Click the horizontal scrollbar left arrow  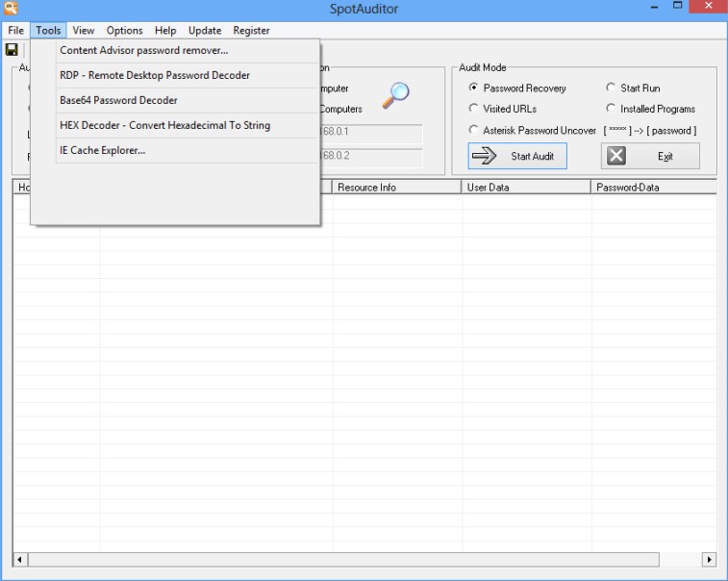tap(19, 560)
